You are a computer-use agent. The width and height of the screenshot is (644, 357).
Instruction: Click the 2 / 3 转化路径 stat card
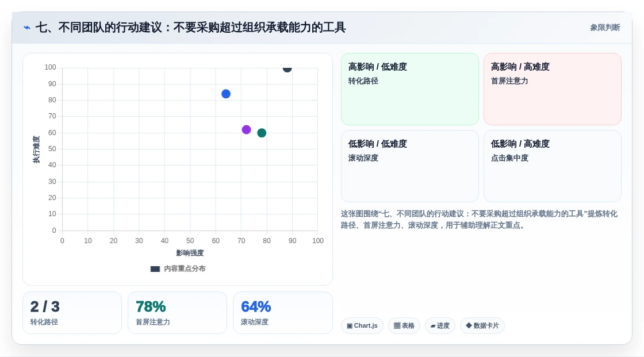pos(72,313)
